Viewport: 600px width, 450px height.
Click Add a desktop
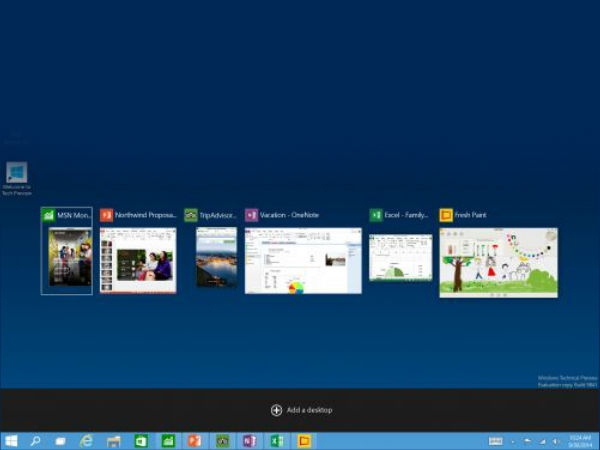click(x=302, y=410)
